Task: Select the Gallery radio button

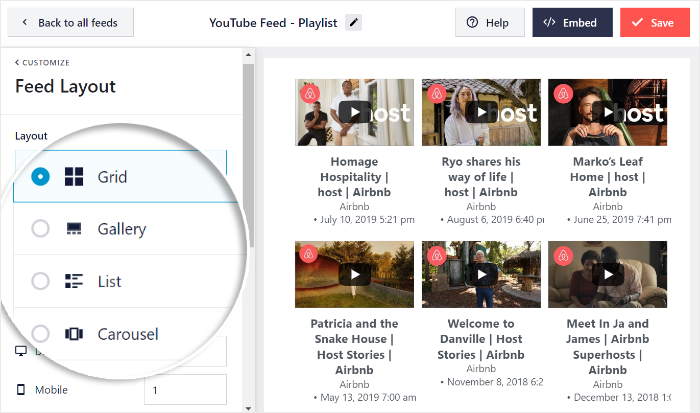Action: (x=40, y=229)
